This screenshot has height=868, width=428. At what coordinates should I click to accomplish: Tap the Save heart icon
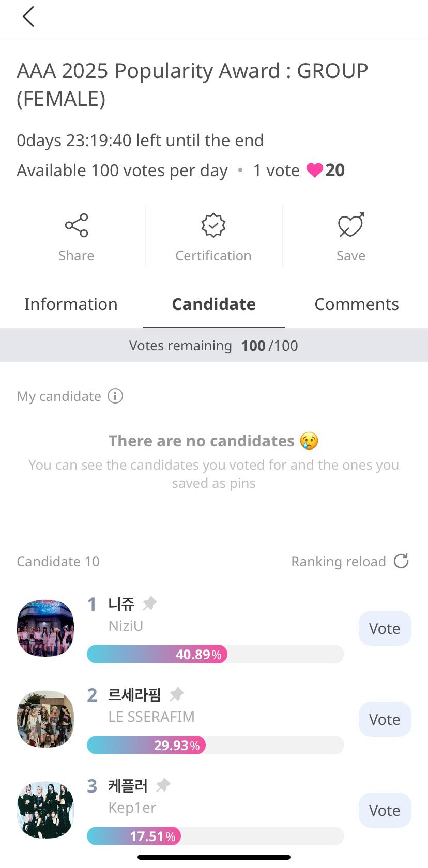pyautogui.click(x=351, y=225)
